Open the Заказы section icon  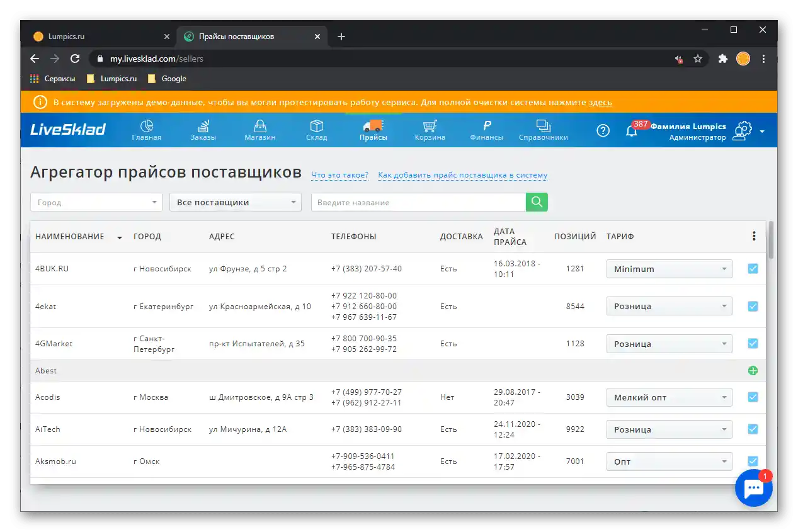(203, 125)
